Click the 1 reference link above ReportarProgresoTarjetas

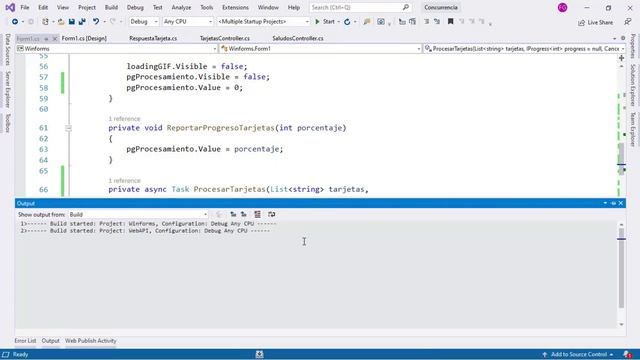(124, 119)
